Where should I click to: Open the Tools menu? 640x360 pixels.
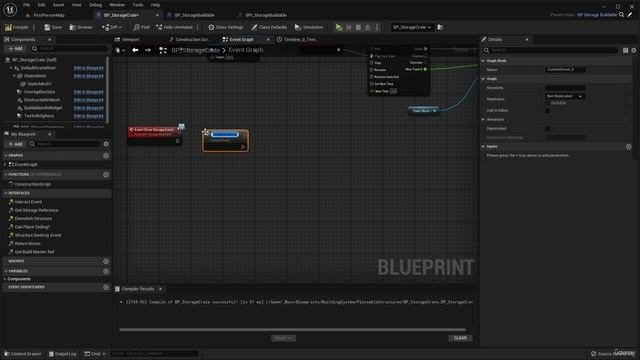pos(138,5)
